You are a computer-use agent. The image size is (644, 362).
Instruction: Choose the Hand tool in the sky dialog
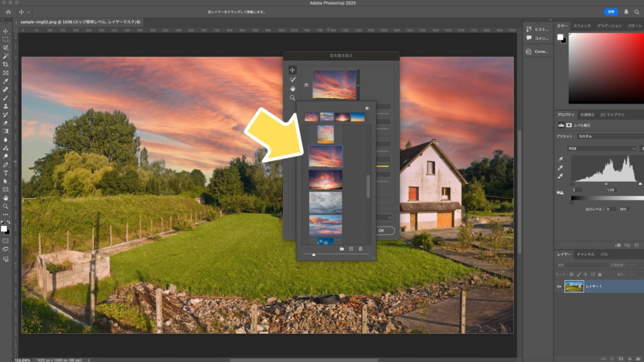292,89
